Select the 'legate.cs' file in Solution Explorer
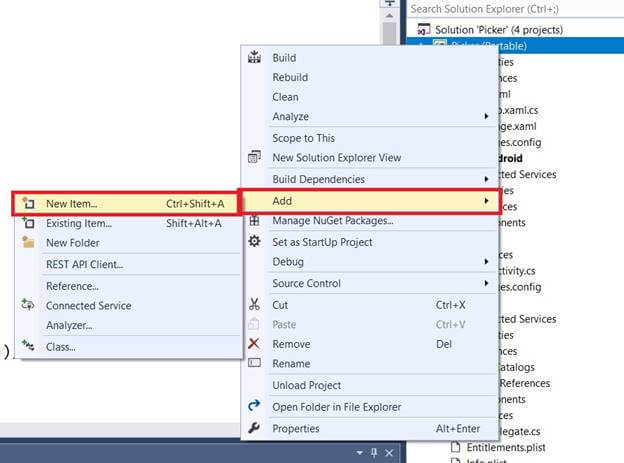This screenshot has width=624, height=463. click(x=520, y=432)
